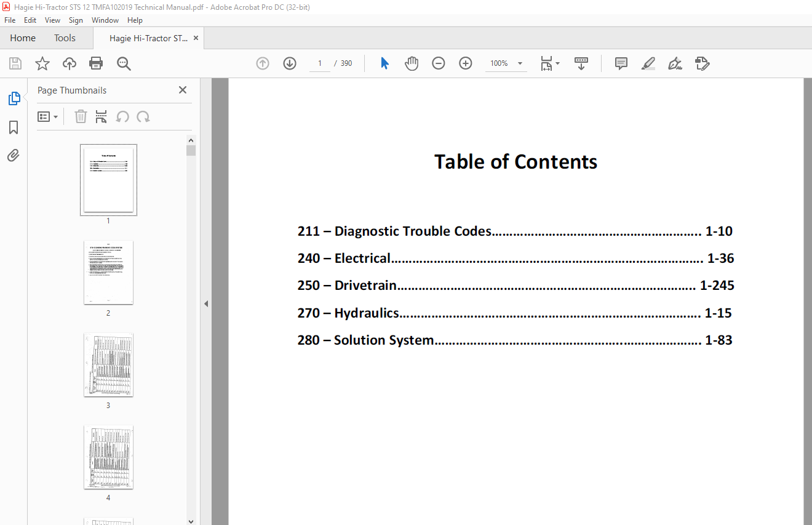Rotate pages clockwise
The width and height of the screenshot is (812, 525).
coord(143,116)
